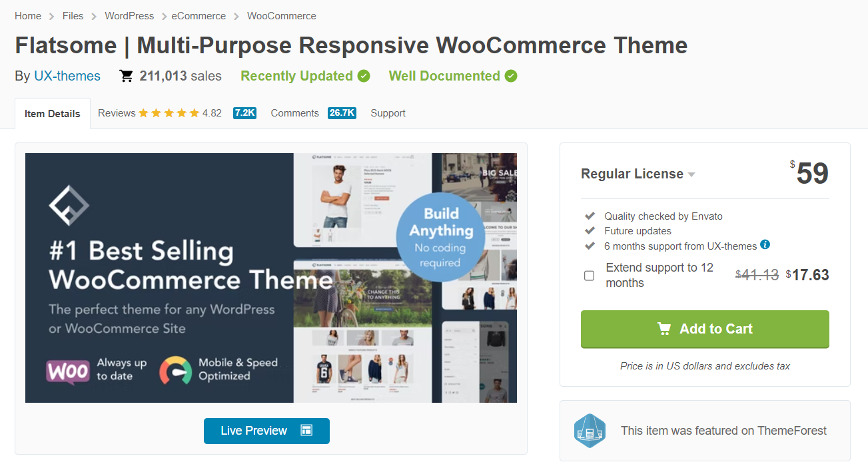Switch to the Reviews tab
Image resolution: width=868 pixels, height=474 pixels.
pyautogui.click(x=117, y=113)
